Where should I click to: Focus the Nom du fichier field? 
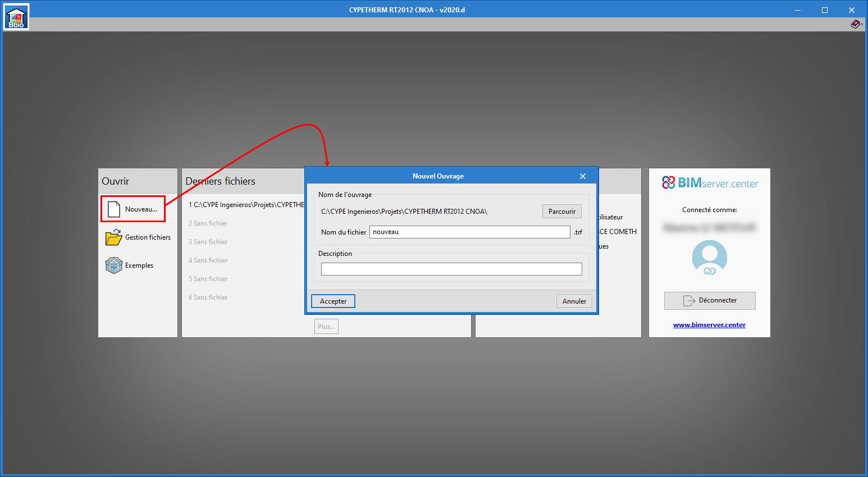[470, 232]
